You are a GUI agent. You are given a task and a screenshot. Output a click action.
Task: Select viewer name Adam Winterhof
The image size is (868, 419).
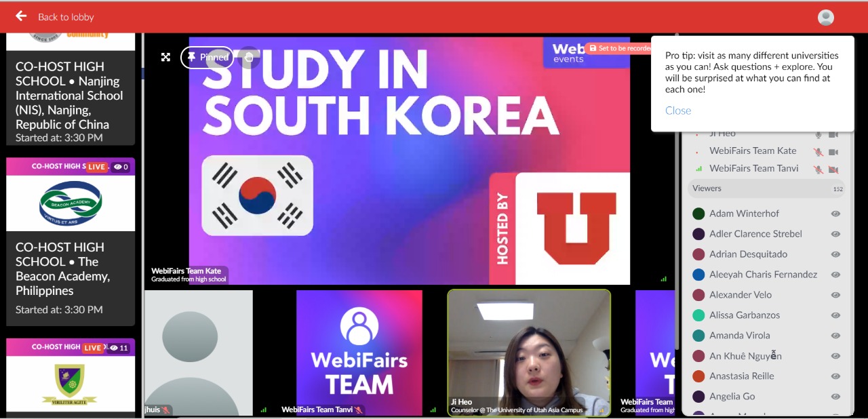pos(744,214)
